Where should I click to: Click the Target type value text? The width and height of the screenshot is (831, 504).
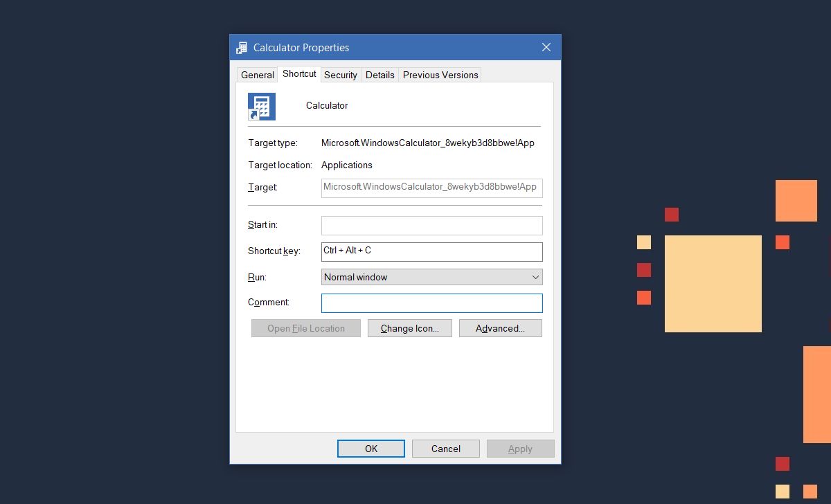coord(428,143)
